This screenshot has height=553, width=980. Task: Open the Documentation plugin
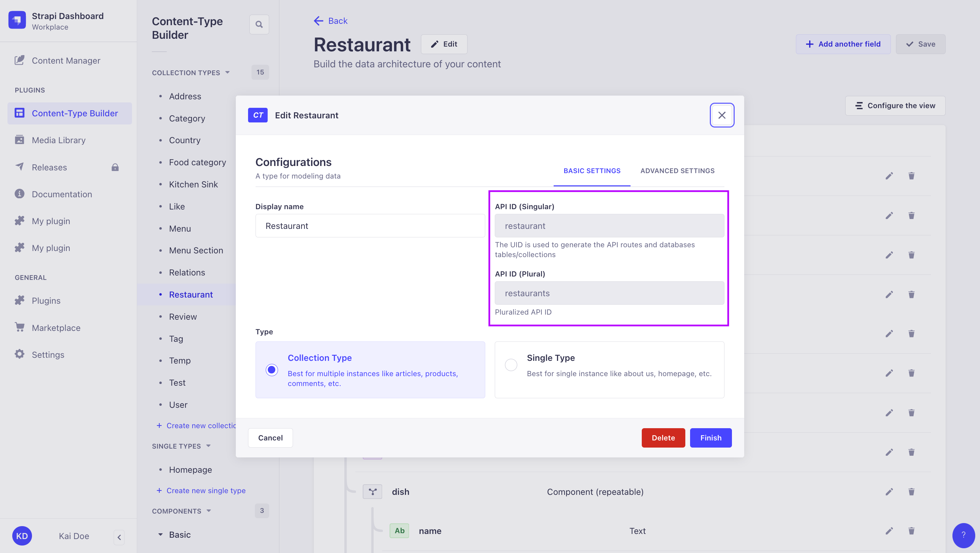click(62, 194)
